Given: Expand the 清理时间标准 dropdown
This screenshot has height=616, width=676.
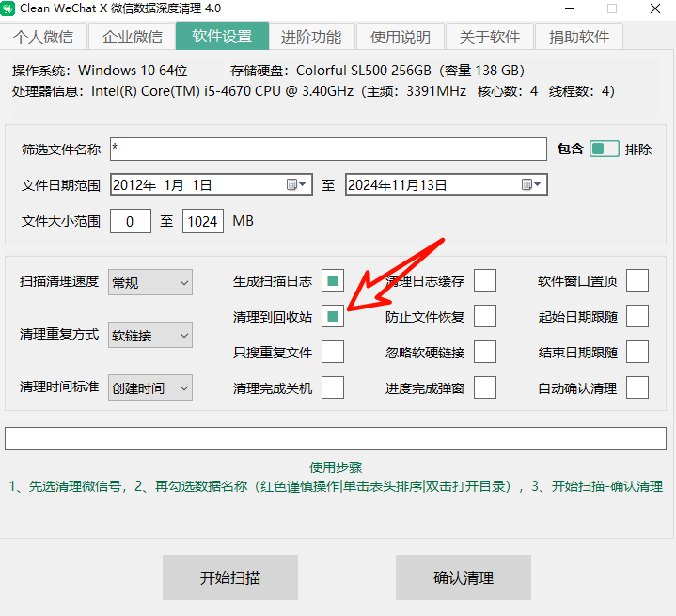Looking at the screenshot, I should click(150, 387).
